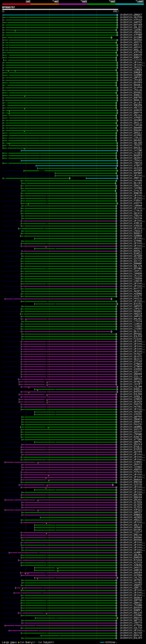This screenshot has width=146, height=644.
Task: Click label UniRef100_C4YKB6
Action: click(x=131, y=188)
